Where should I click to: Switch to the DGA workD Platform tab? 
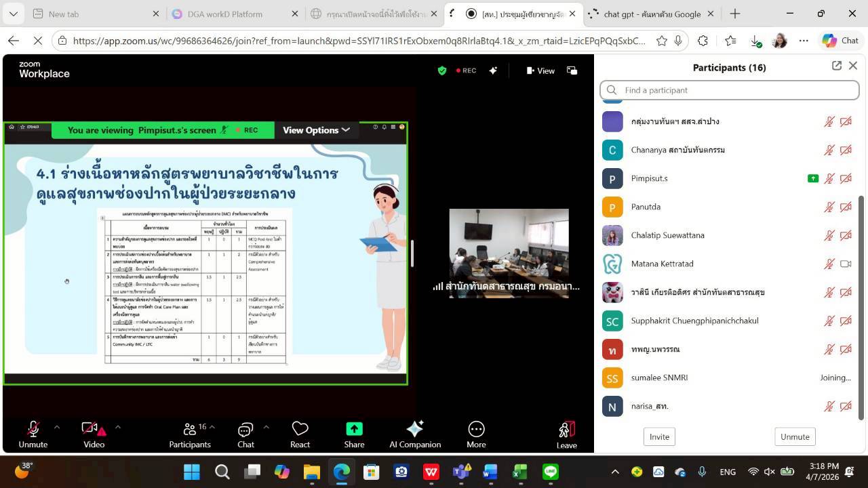(226, 14)
